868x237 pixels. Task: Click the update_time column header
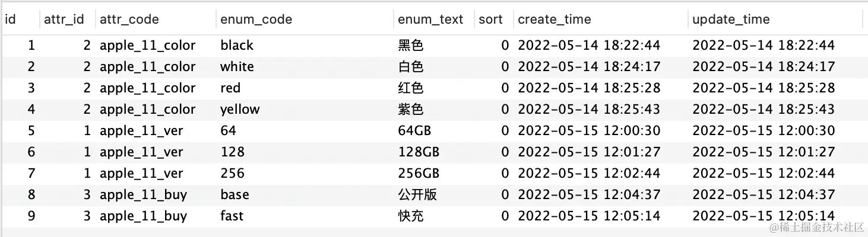[730, 20]
